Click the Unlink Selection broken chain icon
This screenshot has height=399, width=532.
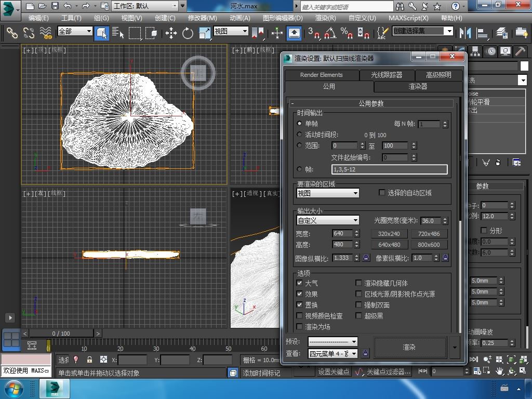[x=29, y=33]
